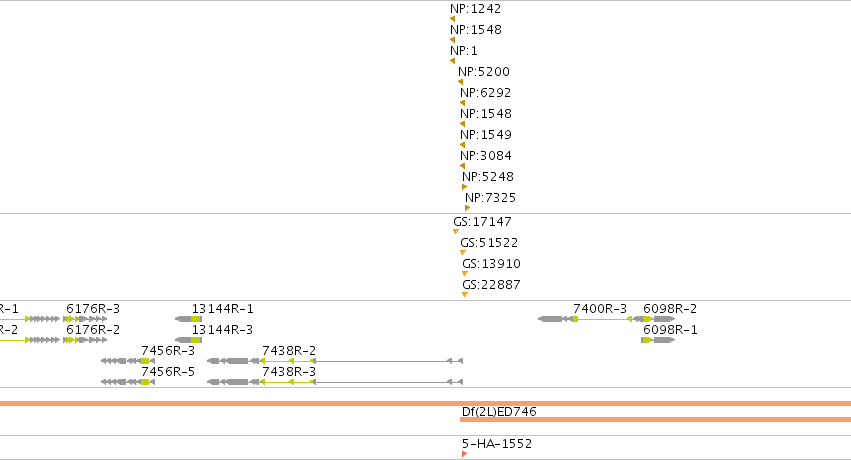Click the triangle marker under NP:5200

[x=460, y=82]
